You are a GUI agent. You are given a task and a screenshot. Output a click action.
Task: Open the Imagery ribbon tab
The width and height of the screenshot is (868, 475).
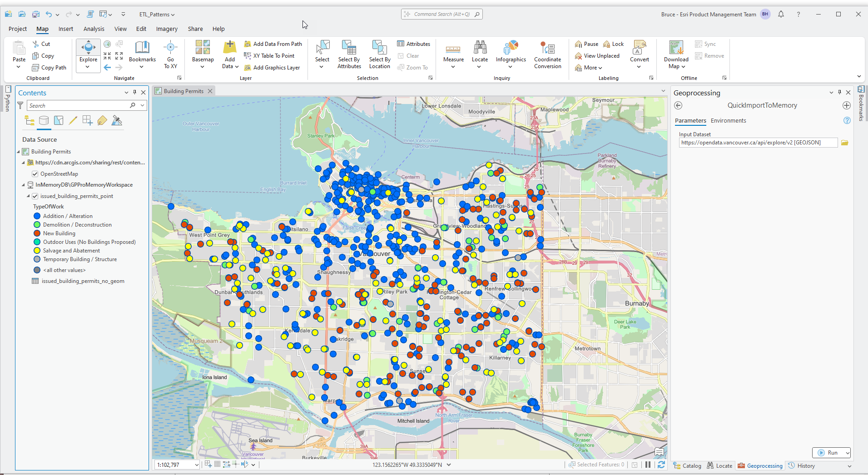(167, 29)
